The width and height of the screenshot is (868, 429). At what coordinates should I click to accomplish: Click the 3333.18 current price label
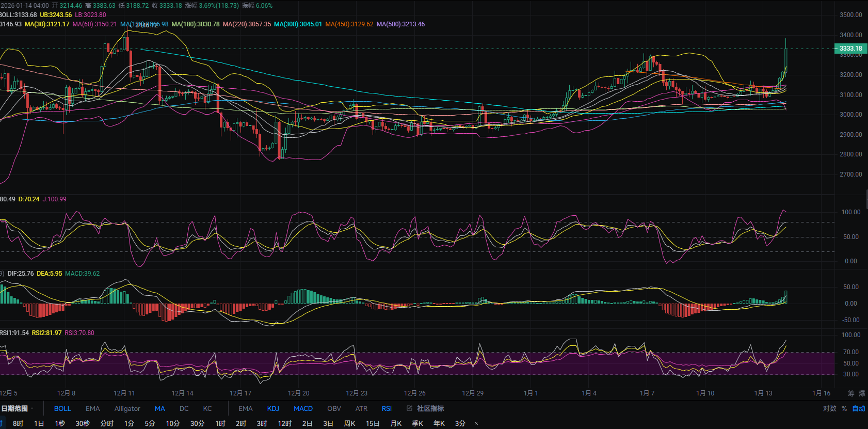pyautogui.click(x=850, y=49)
